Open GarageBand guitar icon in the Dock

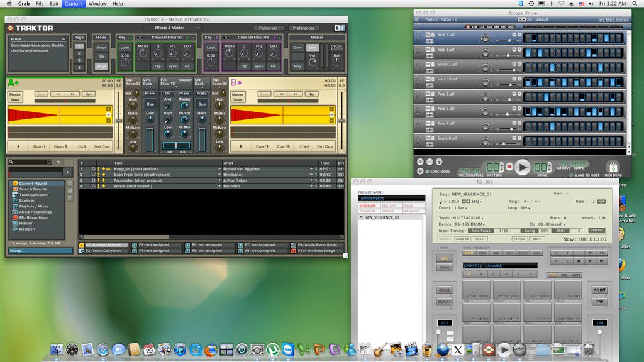(380, 349)
